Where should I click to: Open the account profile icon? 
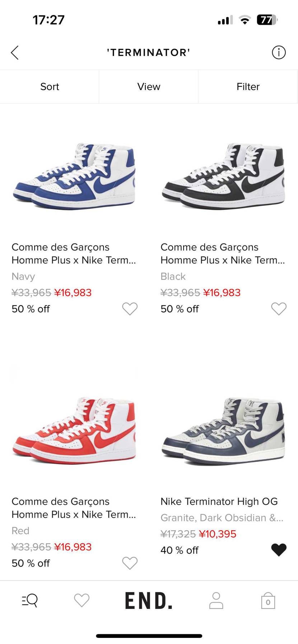click(x=216, y=600)
